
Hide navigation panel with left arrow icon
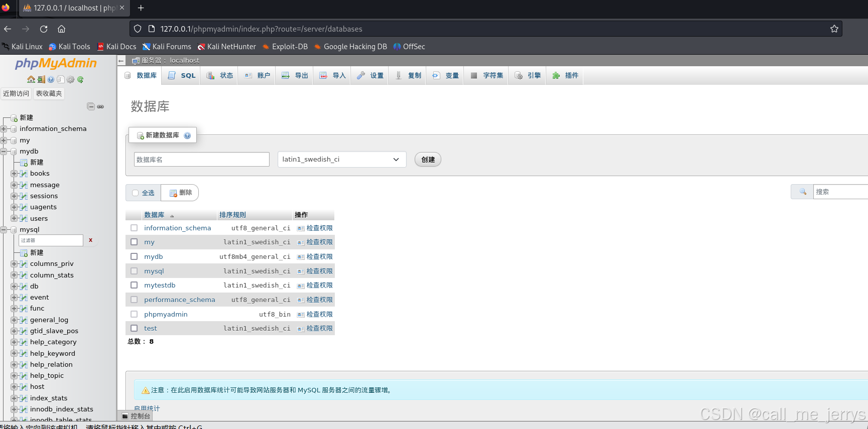coord(121,61)
